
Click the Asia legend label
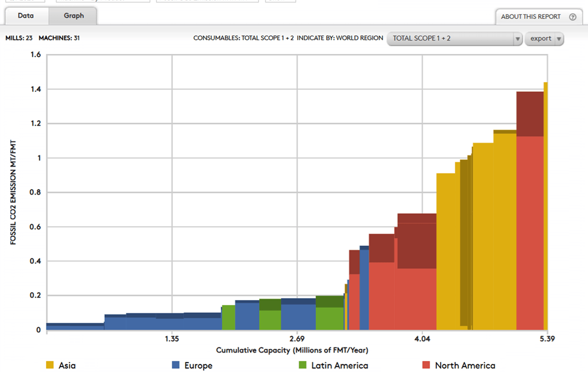point(67,366)
